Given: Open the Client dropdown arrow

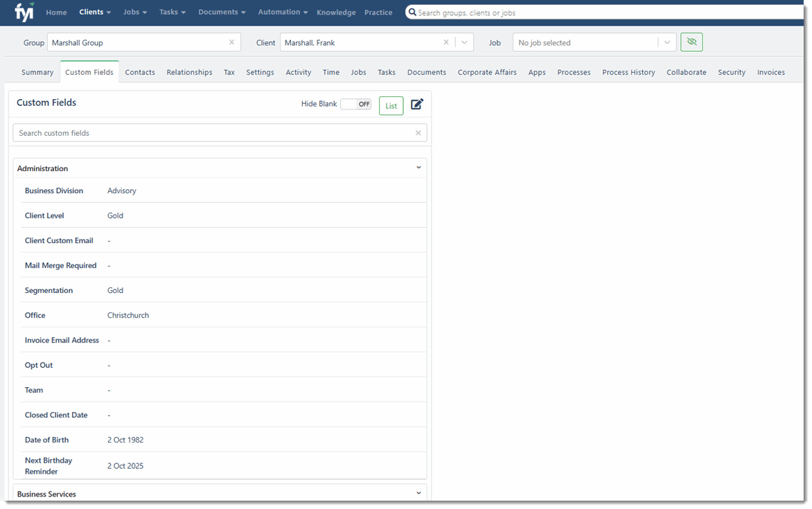Looking at the screenshot, I should 464,42.
